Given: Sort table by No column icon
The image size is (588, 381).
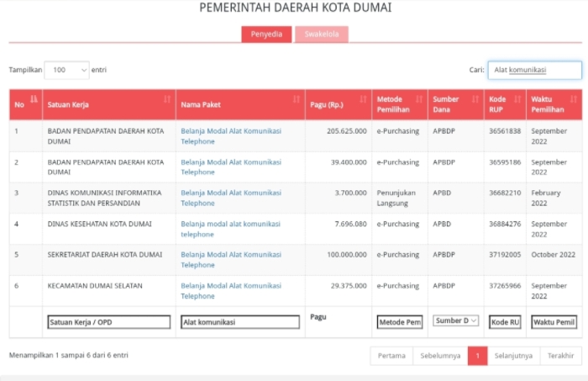Looking at the screenshot, I should tap(34, 99).
